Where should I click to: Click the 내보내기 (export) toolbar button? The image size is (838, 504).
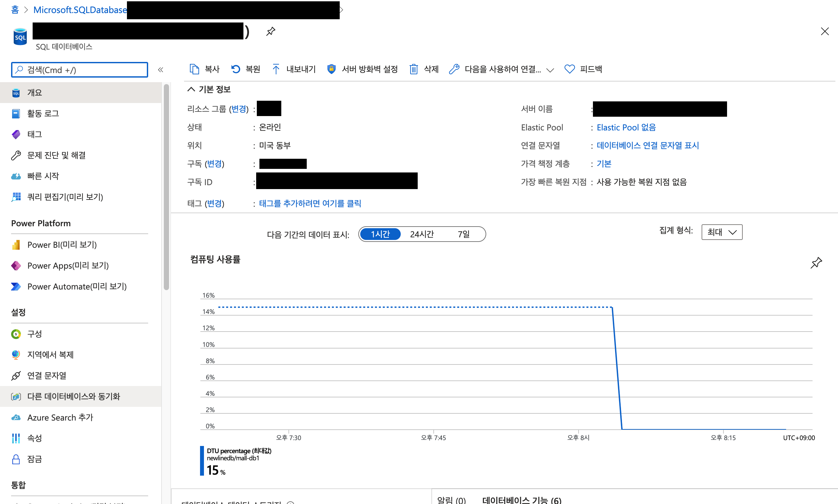point(294,69)
